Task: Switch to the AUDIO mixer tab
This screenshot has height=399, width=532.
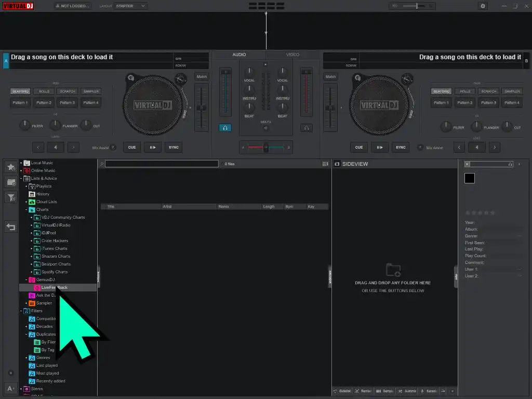Action: (239, 55)
